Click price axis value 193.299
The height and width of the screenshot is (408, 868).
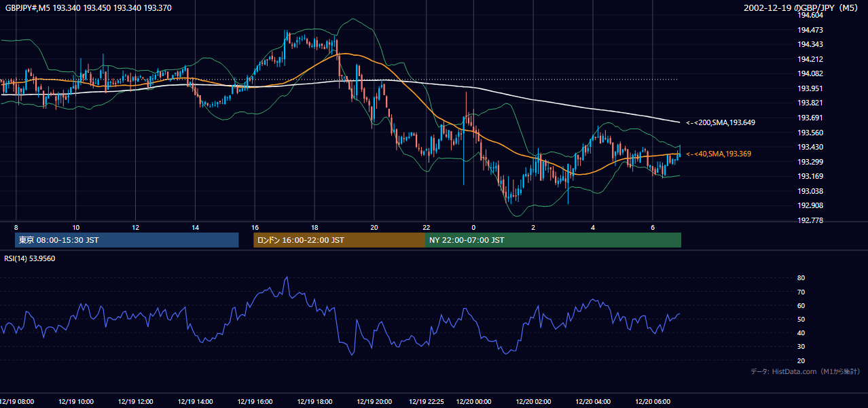(x=810, y=162)
